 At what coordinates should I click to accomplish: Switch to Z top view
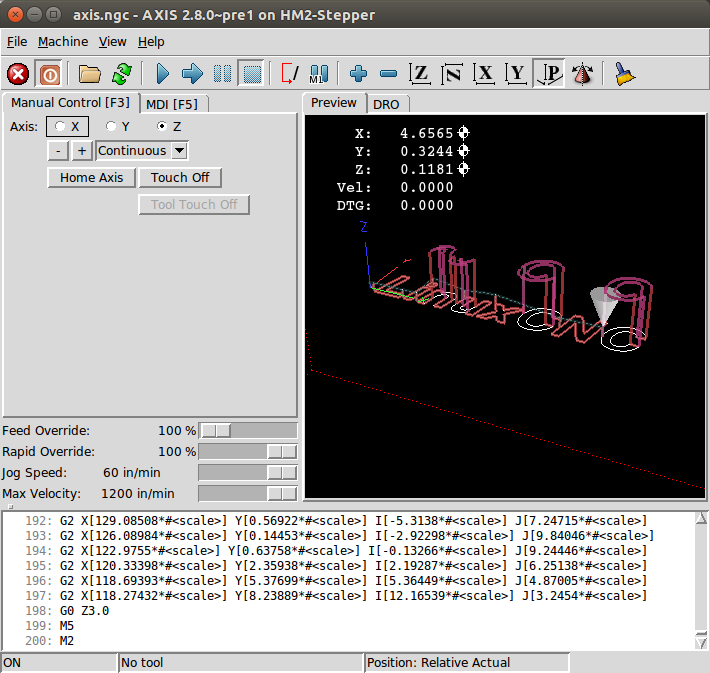421,74
